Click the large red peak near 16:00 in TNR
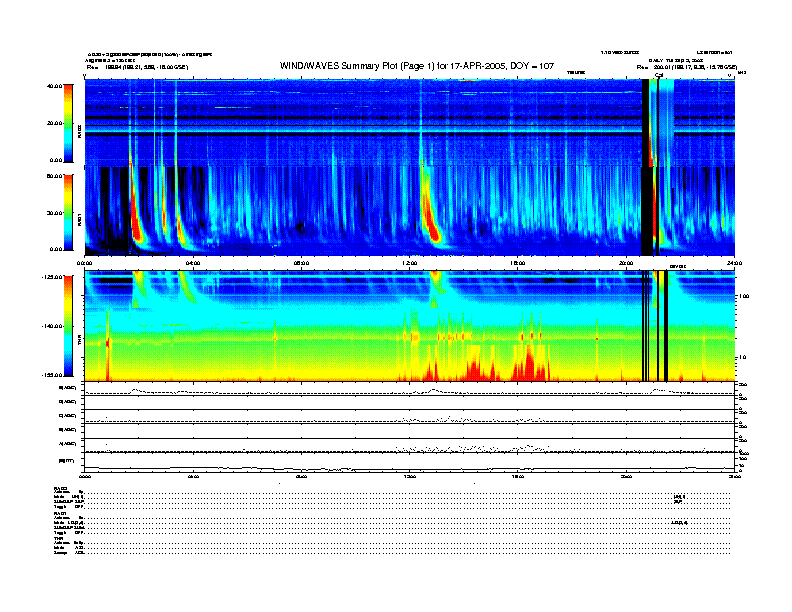The width and height of the screenshot is (792, 612). (529, 363)
